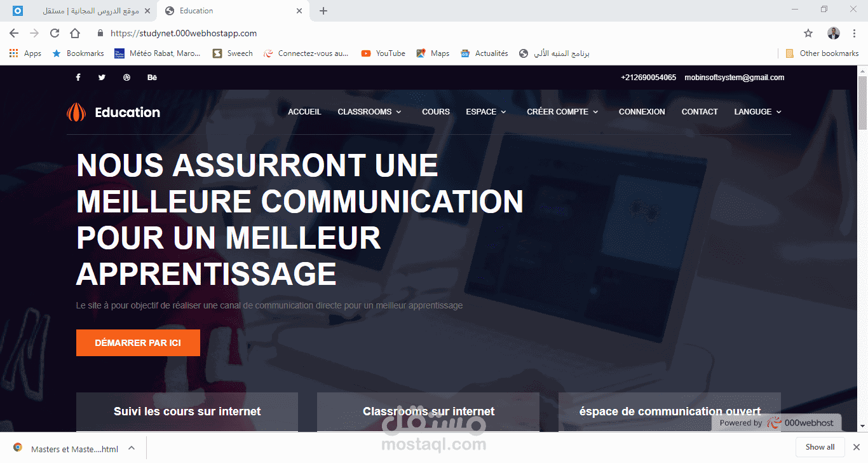Go back with the browser back arrow

14,33
